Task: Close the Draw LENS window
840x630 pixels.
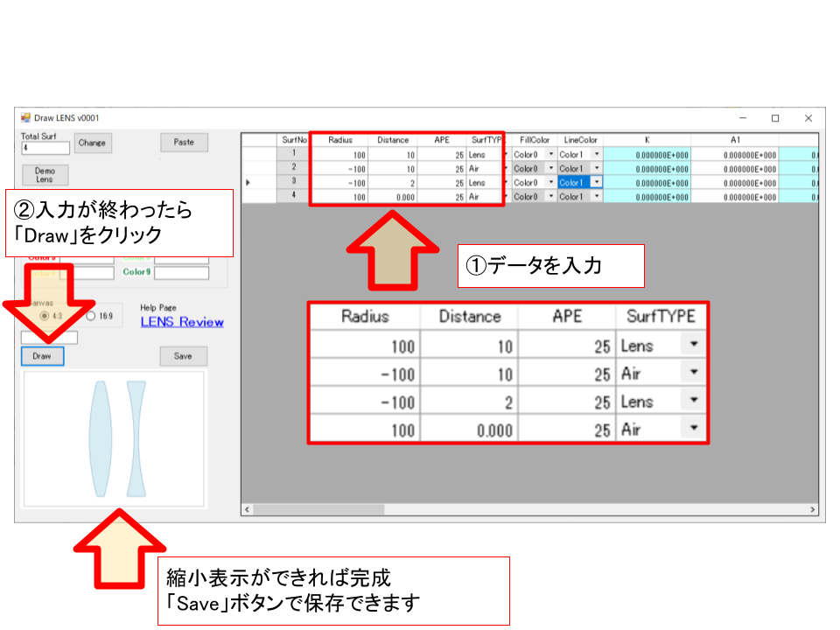Action: point(808,118)
